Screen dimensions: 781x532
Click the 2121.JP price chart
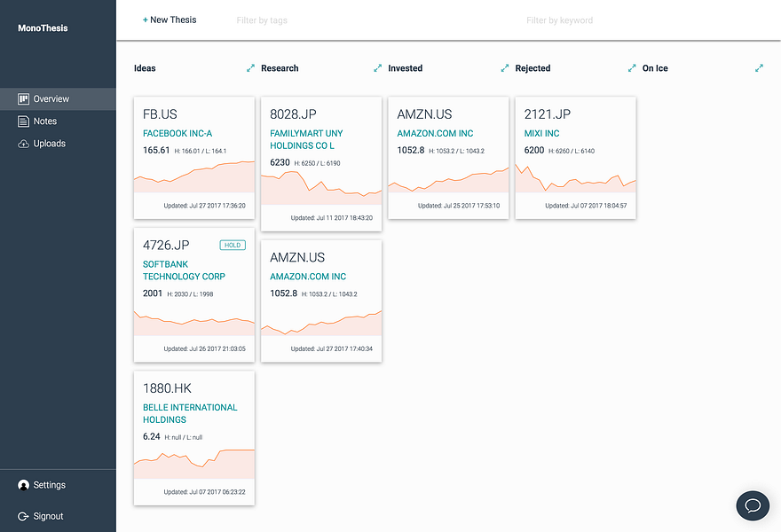coord(575,177)
